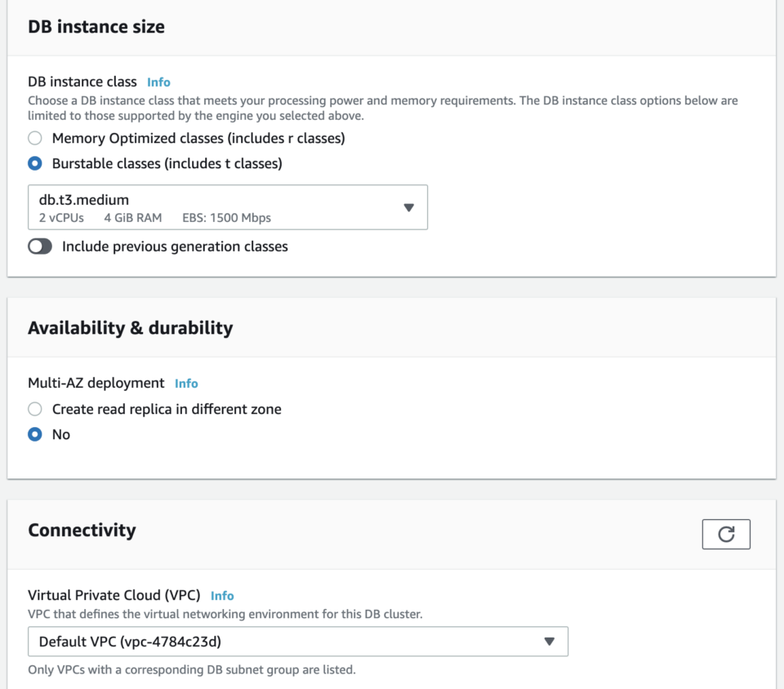Click the Availability & durability header

click(x=131, y=327)
